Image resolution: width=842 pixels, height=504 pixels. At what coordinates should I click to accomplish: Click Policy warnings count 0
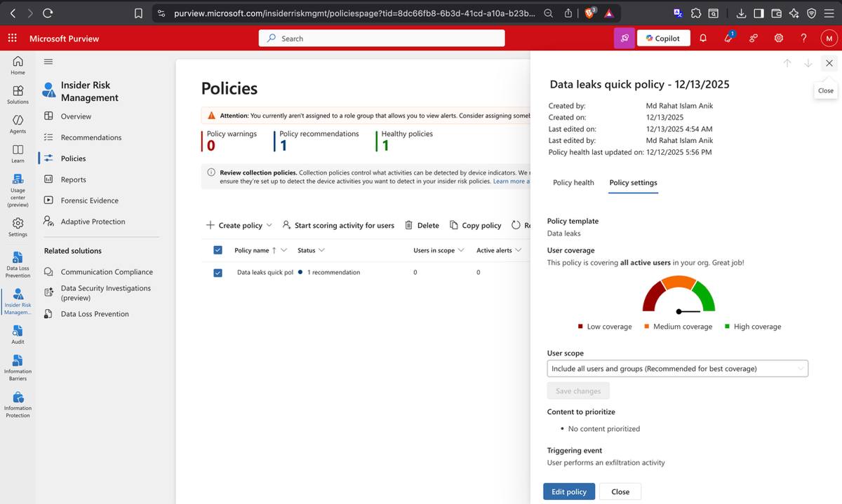(x=211, y=145)
